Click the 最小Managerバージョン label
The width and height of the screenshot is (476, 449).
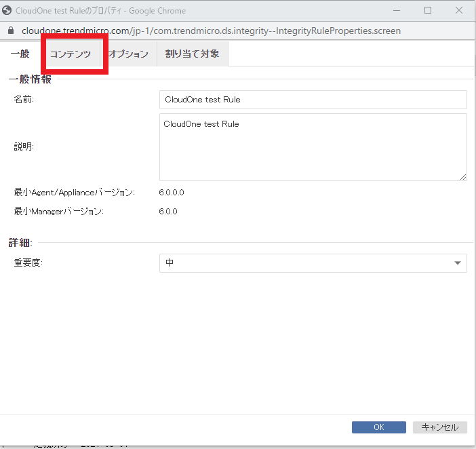click(x=59, y=212)
